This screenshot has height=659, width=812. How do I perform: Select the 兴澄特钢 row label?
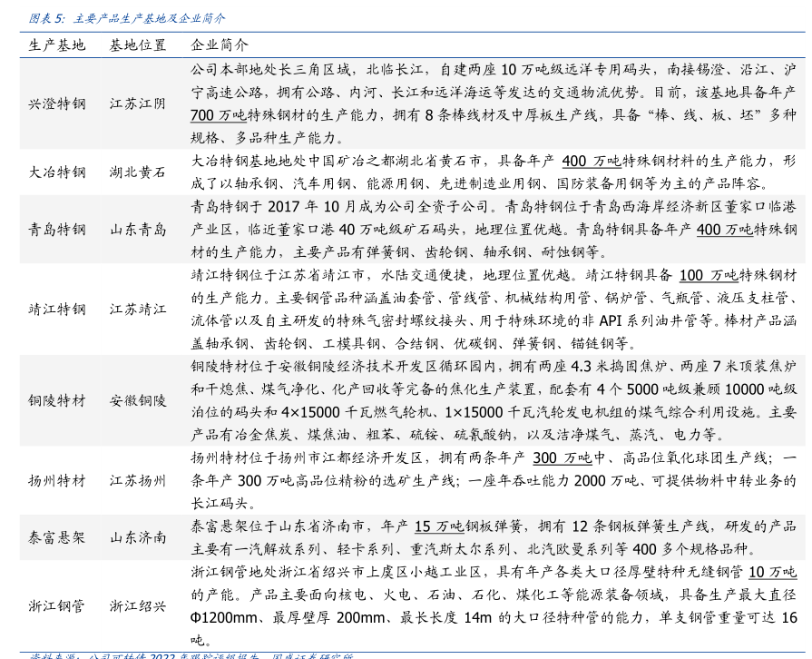(57, 104)
